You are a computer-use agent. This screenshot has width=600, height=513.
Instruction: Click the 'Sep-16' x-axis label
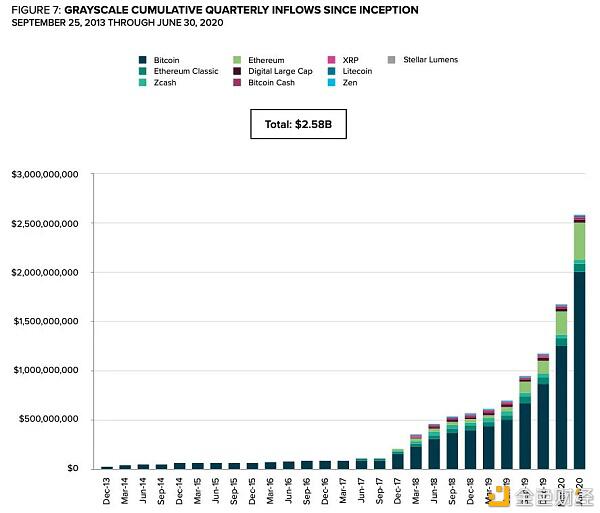[307, 491]
